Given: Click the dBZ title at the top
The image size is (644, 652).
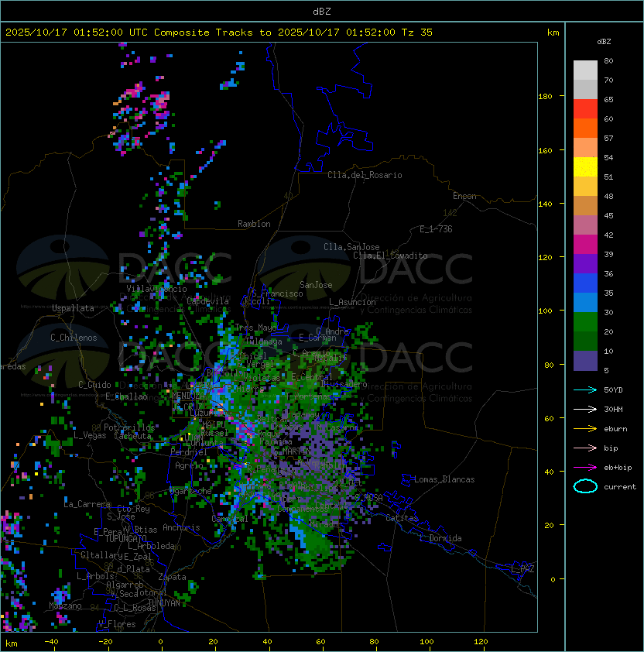Looking at the screenshot, I should [322, 12].
